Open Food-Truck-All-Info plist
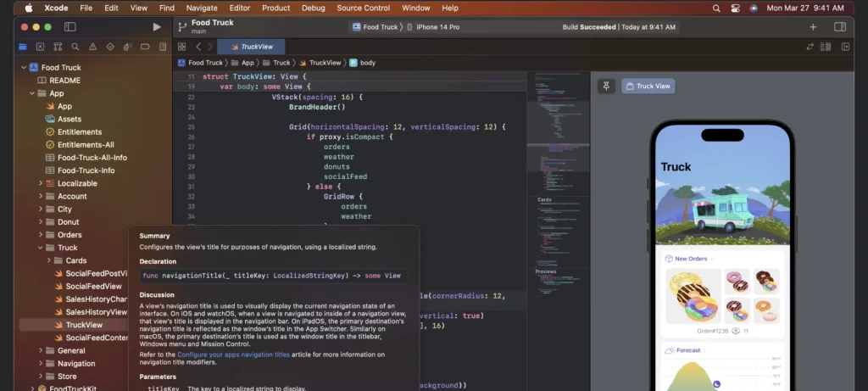868x391 pixels. click(x=86, y=157)
